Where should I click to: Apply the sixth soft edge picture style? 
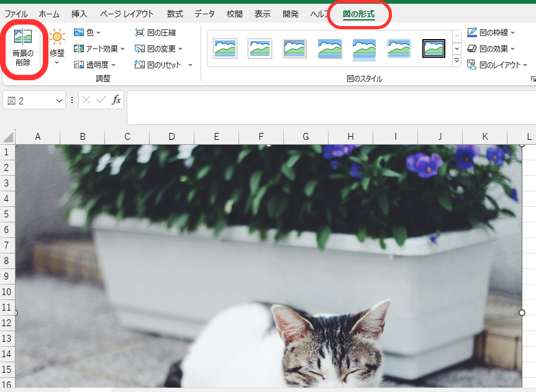[x=399, y=48]
